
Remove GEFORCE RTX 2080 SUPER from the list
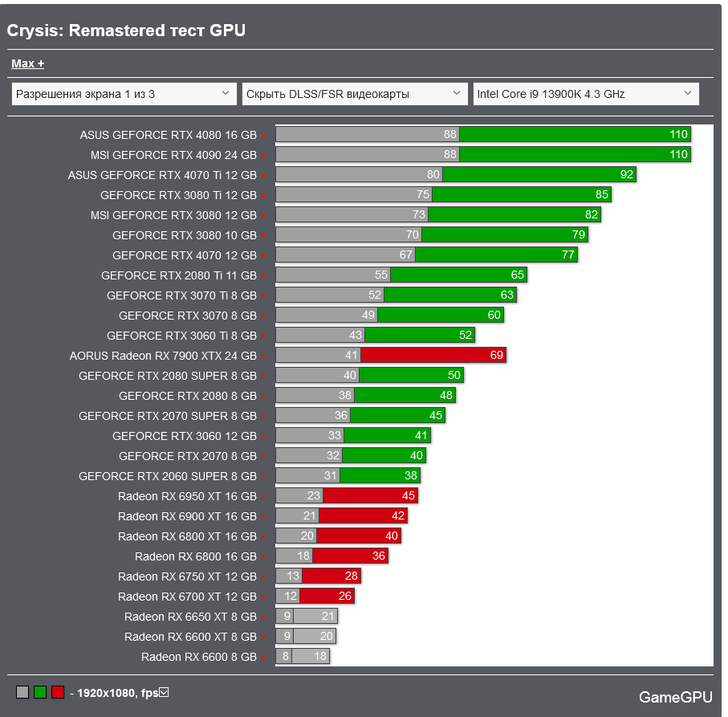click(263, 375)
